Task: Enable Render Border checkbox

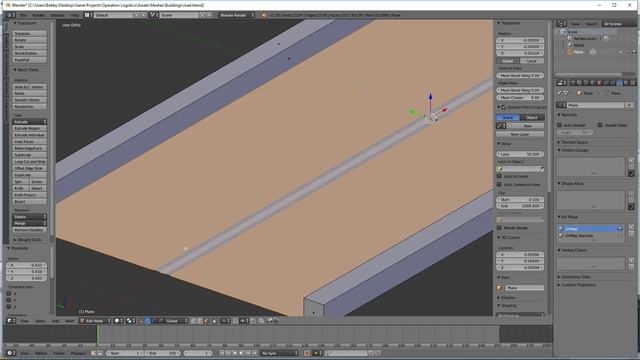Action: [499, 228]
